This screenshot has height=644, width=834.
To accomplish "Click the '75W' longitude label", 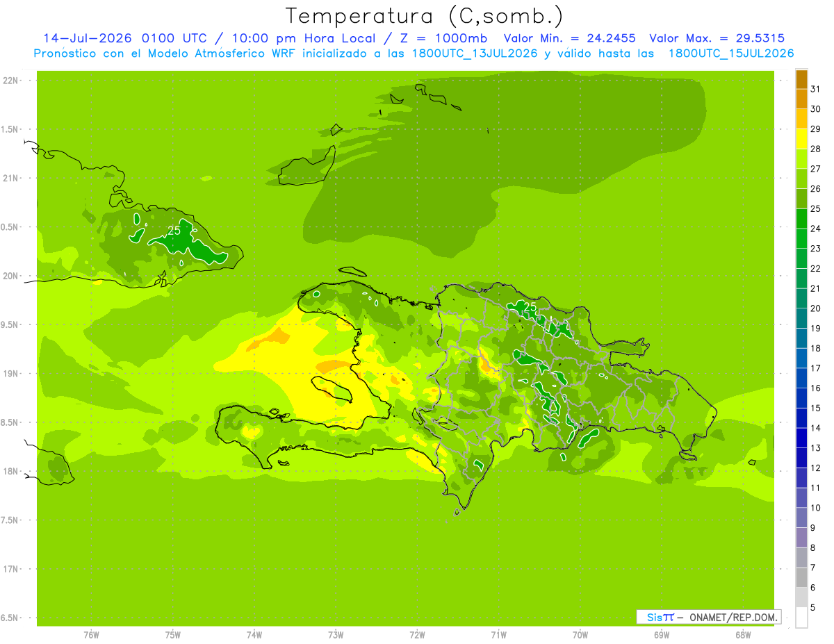I will click(172, 634).
